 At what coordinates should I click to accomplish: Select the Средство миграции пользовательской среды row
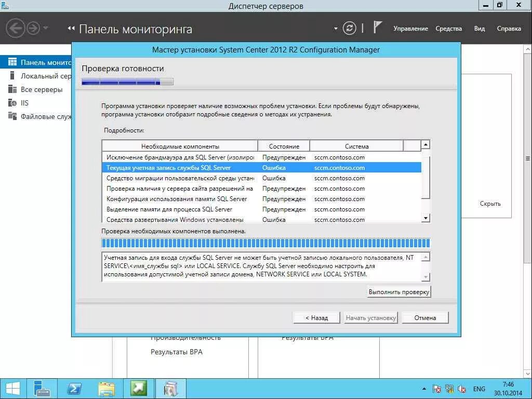pos(262,178)
